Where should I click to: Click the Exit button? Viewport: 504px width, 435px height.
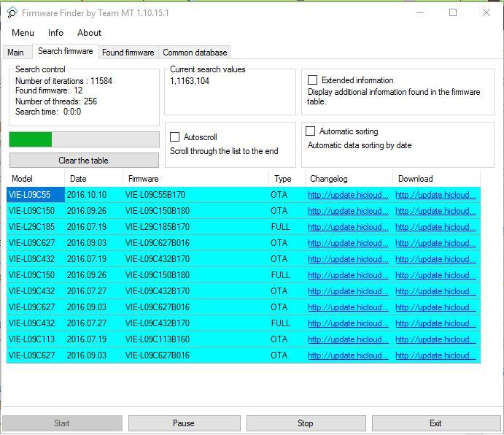(x=436, y=423)
